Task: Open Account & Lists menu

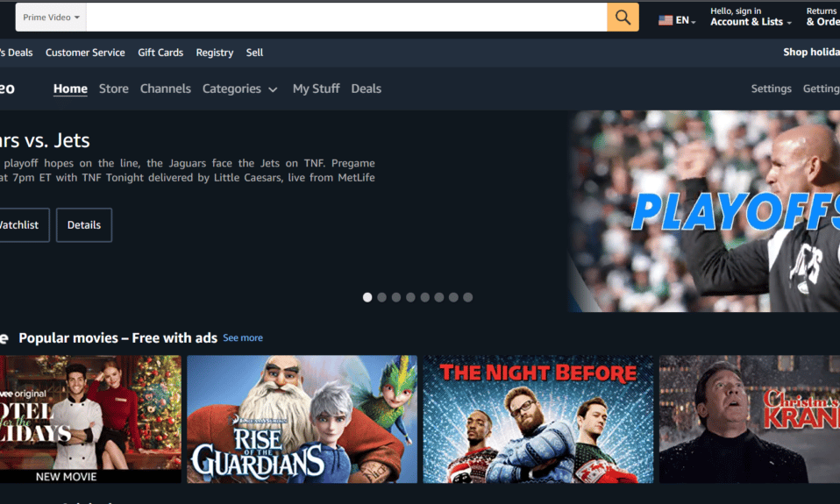Action: point(751,17)
